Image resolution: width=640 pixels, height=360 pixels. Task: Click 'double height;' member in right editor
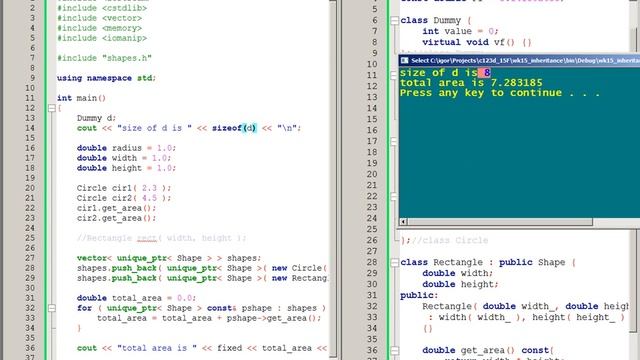(460, 284)
